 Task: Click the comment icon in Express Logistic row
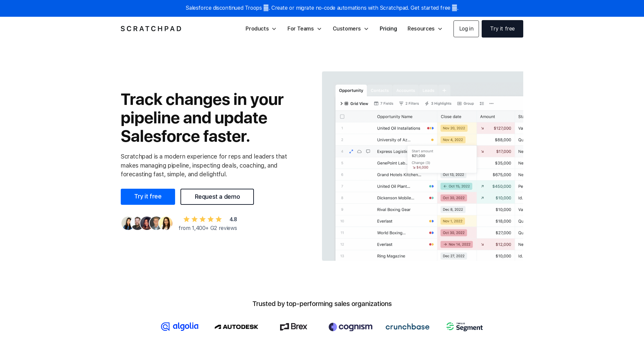click(368, 152)
